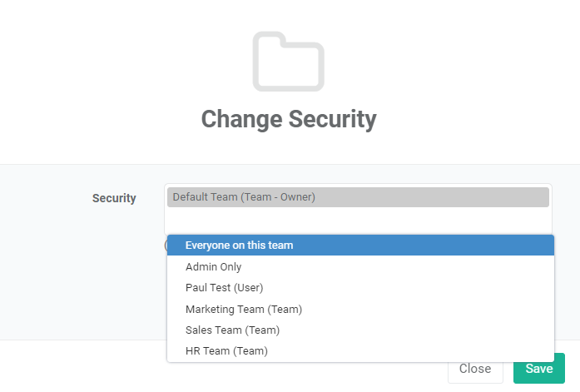Click the white header area beside the folder icon
The width and height of the screenshot is (580, 392).
(x=444, y=63)
